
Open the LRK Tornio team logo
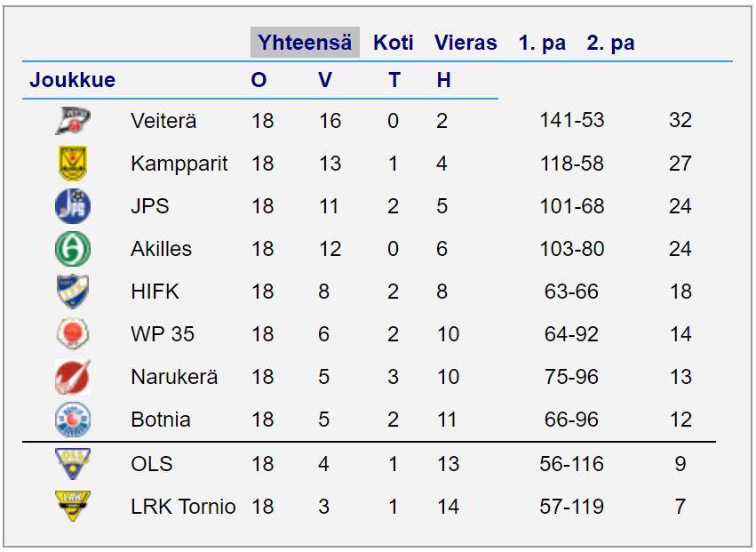[73, 506]
